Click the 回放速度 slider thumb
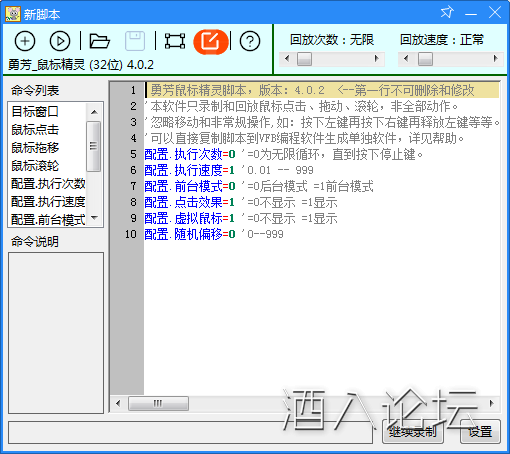510x454 pixels. [x=425, y=59]
